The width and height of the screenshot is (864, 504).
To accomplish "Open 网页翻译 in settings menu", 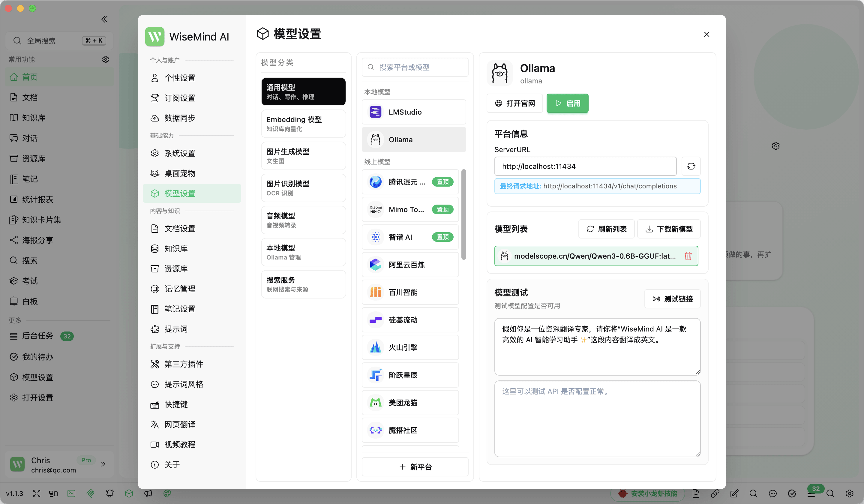I will coord(192,424).
